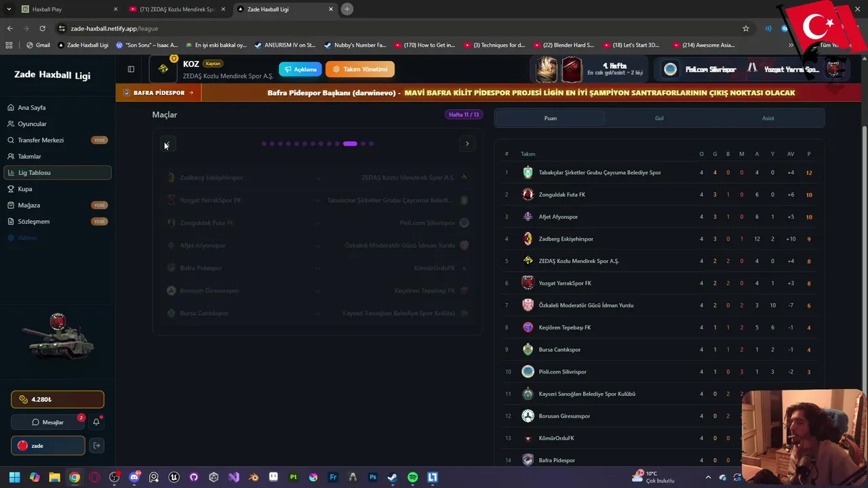The width and height of the screenshot is (868, 488).
Task: Click the 4.280₺ balance button
Action: point(58,399)
